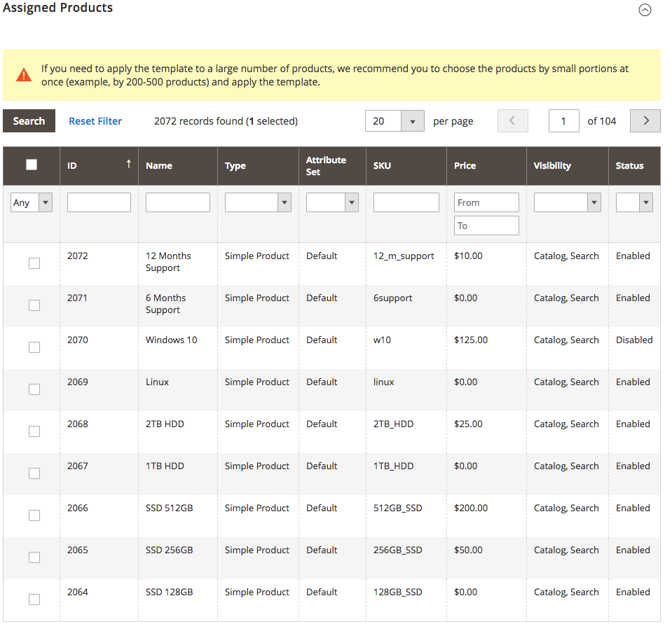Sort by the Name column header
Screen dimensions: 672x631
pyautogui.click(x=178, y=166)
